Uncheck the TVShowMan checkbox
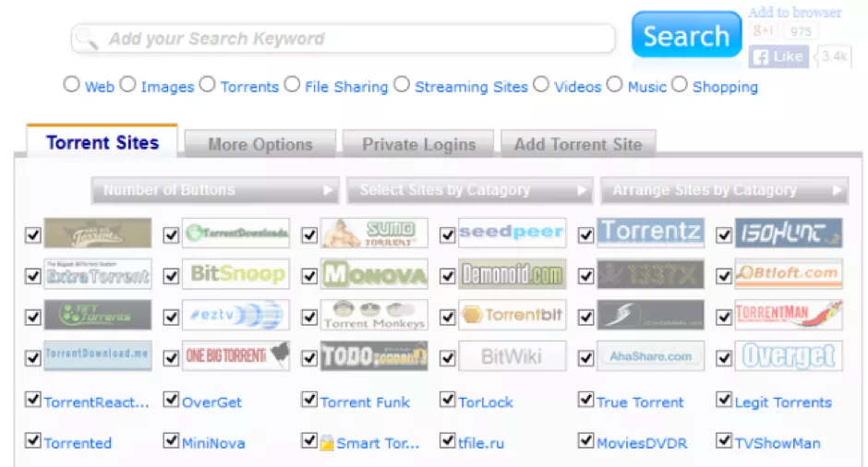 pos(724,440)
